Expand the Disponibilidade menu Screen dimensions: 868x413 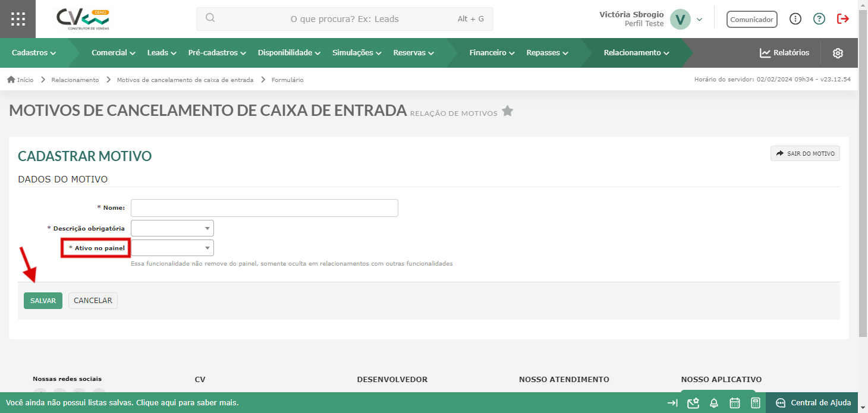(x=290, y=53)
